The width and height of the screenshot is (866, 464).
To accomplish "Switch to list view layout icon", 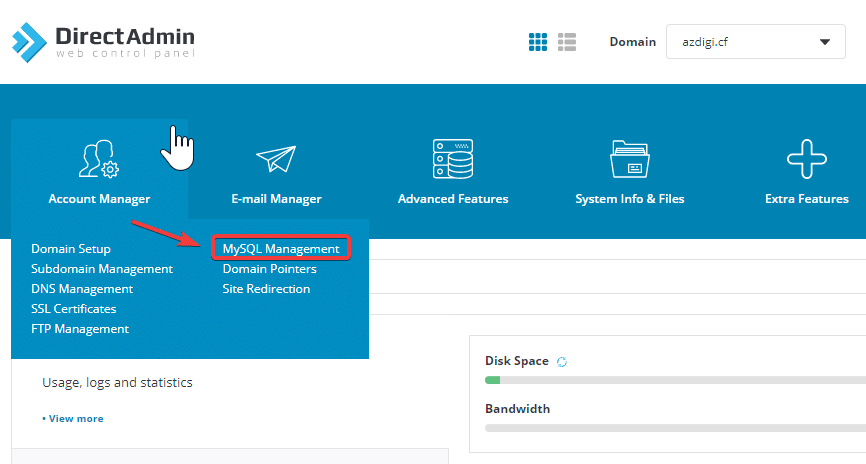I will click(x=567, y=42).
